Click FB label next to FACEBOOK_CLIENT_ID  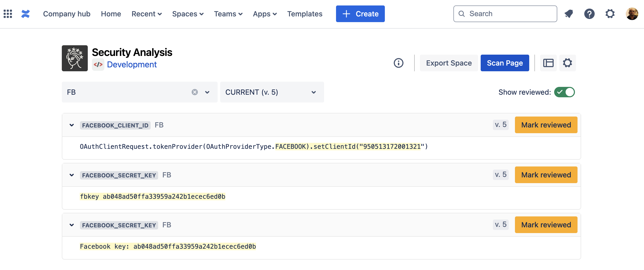coord(159,125)
